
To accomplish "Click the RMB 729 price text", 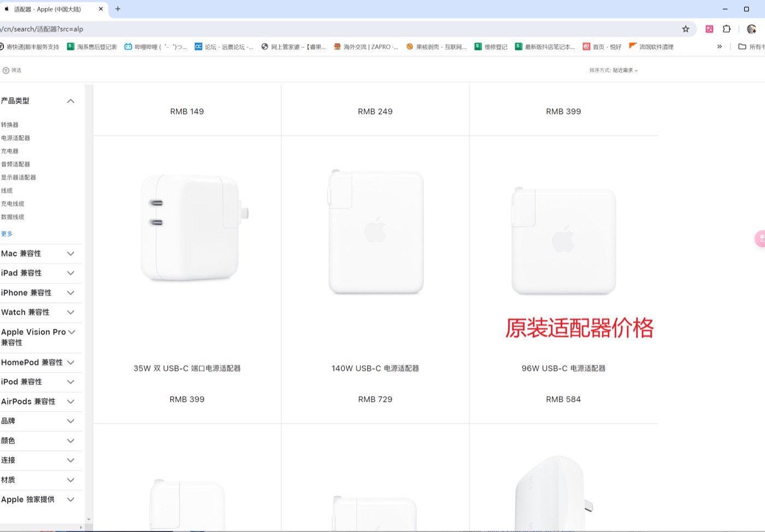I will (375, 399).
